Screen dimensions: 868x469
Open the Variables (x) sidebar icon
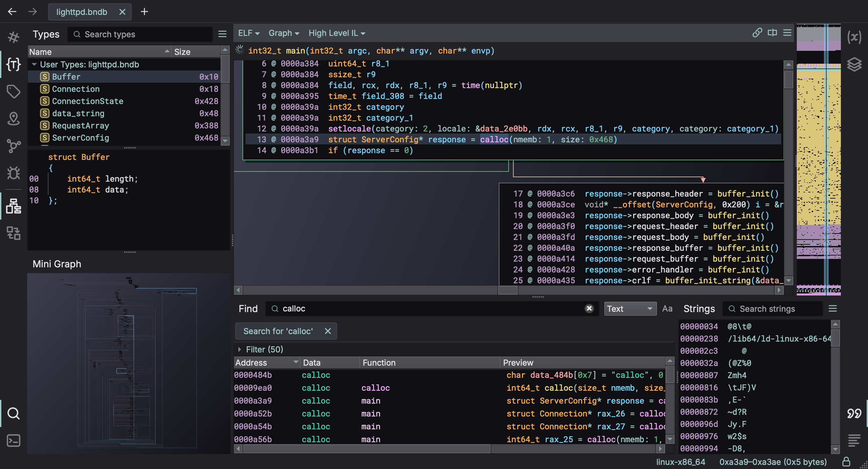(x=854, y=37)
